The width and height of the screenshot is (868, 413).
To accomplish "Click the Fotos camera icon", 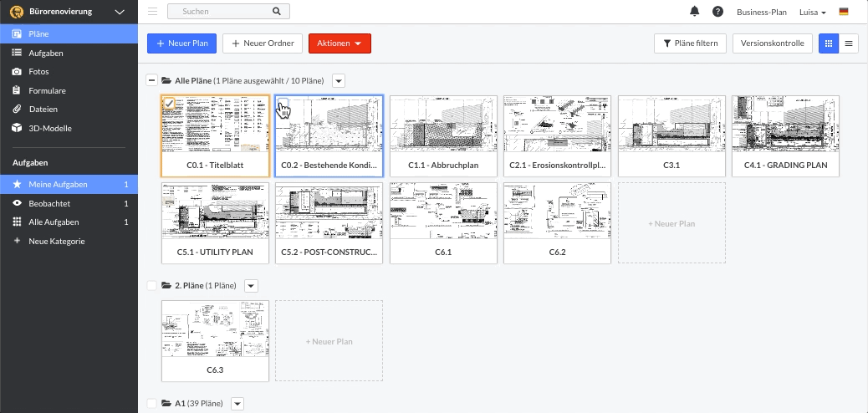I will click(18, 71).
